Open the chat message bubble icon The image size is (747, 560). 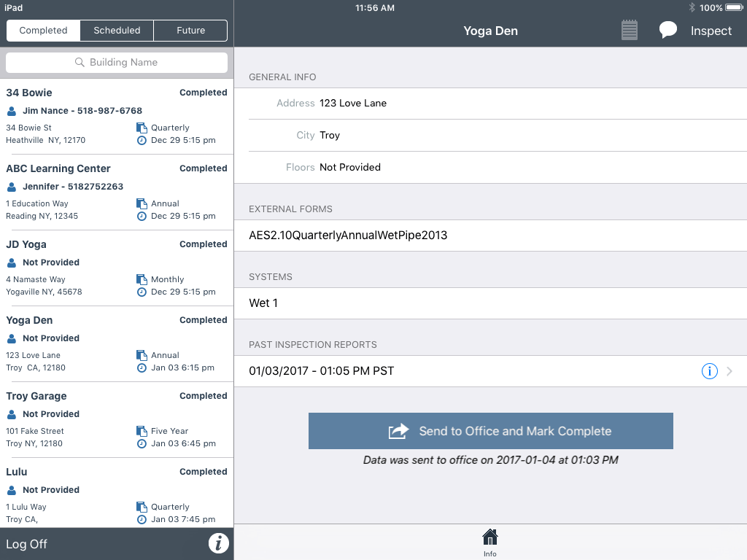667,29
